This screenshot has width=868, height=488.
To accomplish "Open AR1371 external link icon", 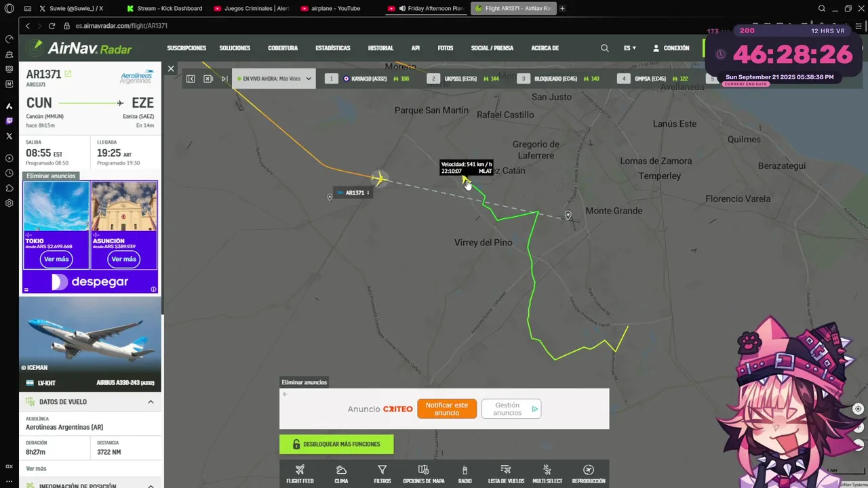I will pyautogui.click(x=68, y=74).
